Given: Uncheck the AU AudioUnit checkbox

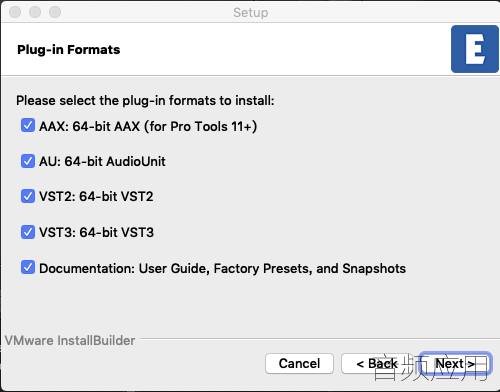Looking at the screenshot, I should tap(28, 161).
